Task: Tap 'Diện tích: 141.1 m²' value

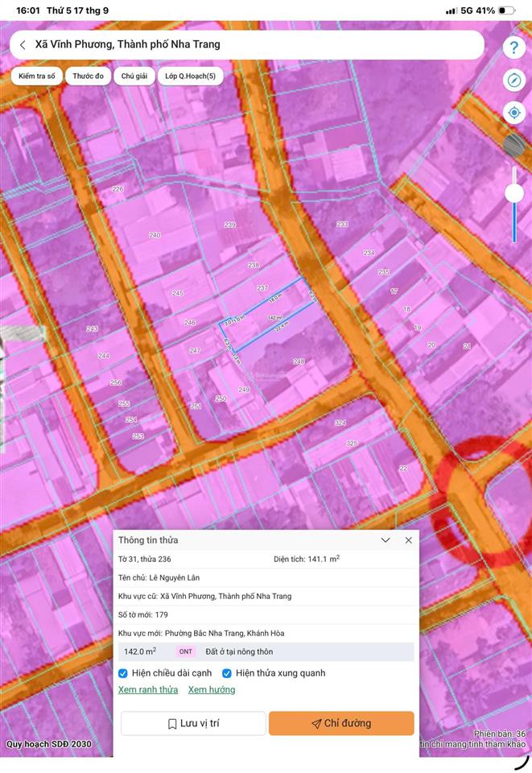Action: (307, 559)
